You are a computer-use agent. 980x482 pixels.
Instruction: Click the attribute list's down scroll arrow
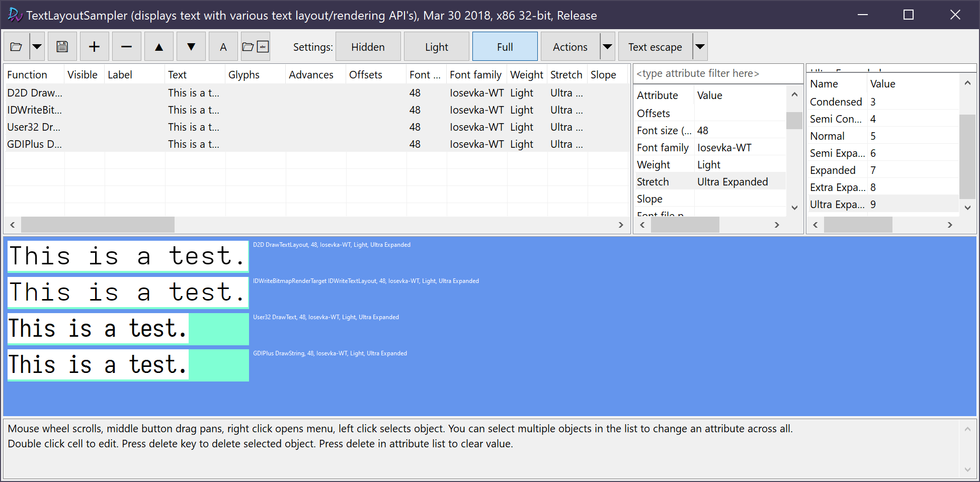(x=794, y=207)
